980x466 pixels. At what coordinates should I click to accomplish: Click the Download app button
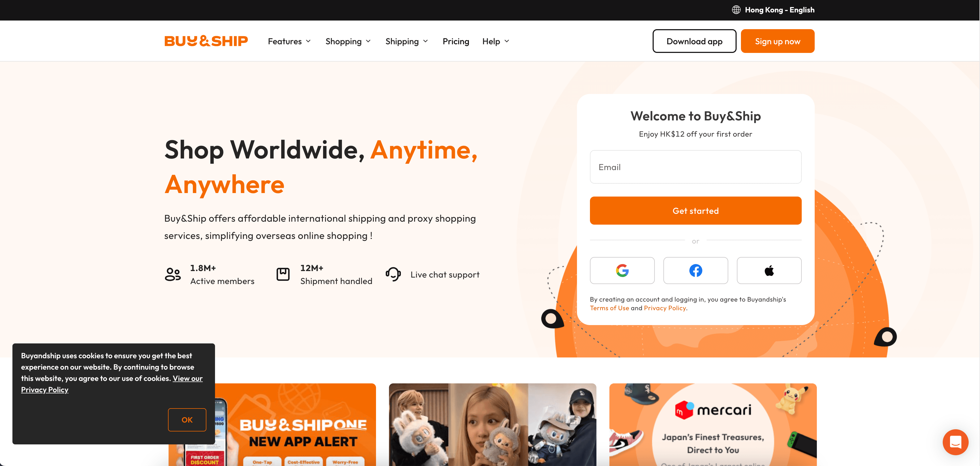(x=694, y=41)
